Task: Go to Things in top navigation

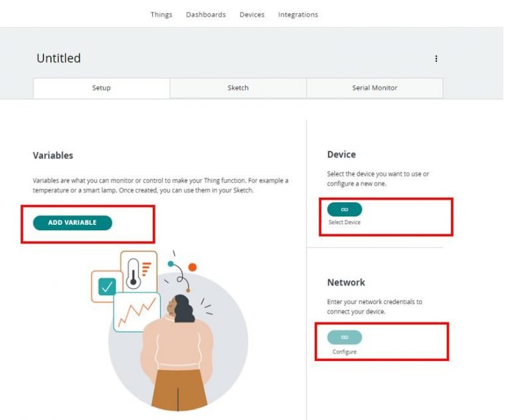Action: coord(161,15)
